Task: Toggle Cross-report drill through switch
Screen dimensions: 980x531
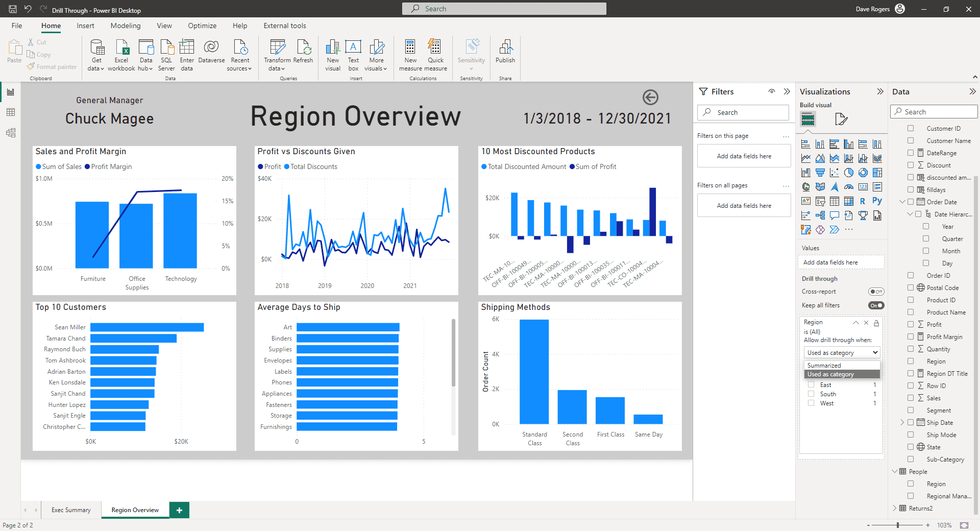Action: [876, 292]
